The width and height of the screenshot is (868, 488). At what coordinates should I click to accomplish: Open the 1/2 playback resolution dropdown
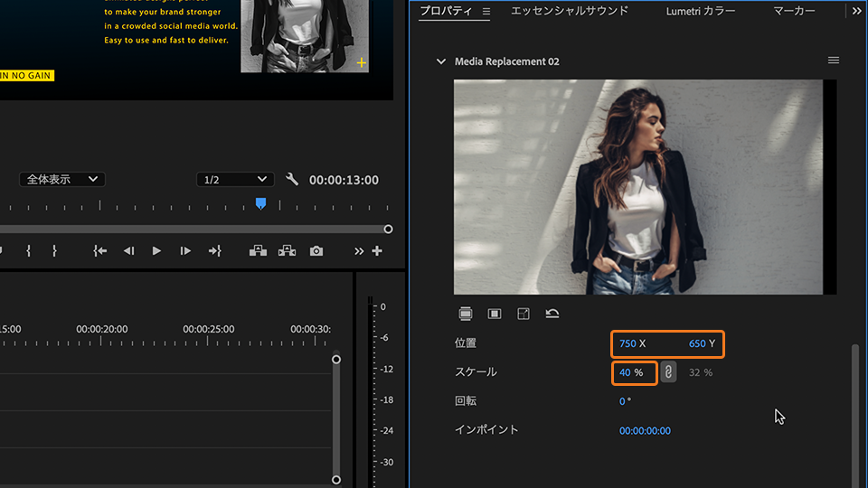235,180
